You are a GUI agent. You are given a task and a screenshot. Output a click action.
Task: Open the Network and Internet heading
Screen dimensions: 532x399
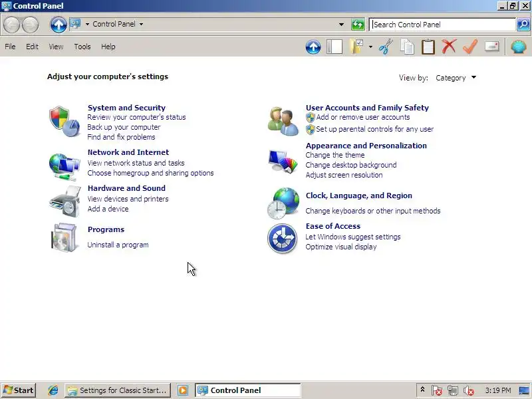tap(128, 152)
